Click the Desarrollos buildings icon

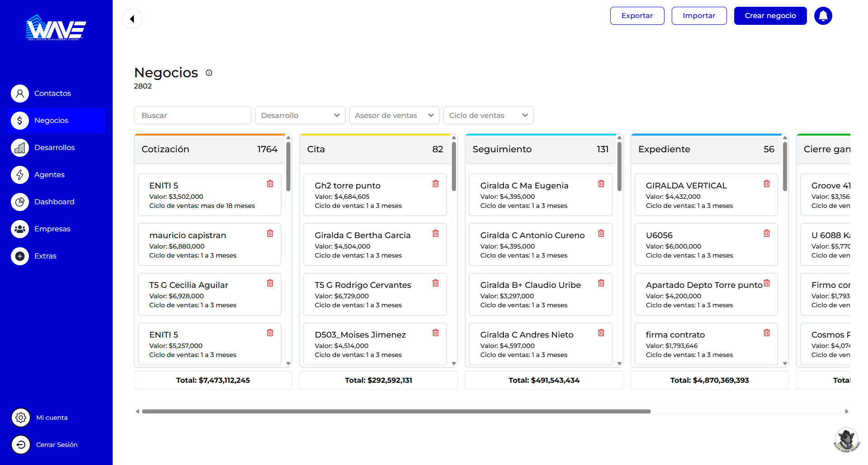click(20, 148)
